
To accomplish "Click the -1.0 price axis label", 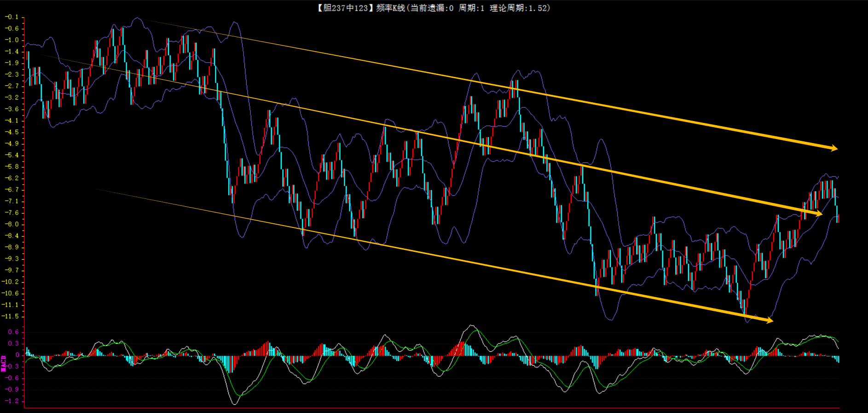I will coord(12,40).
